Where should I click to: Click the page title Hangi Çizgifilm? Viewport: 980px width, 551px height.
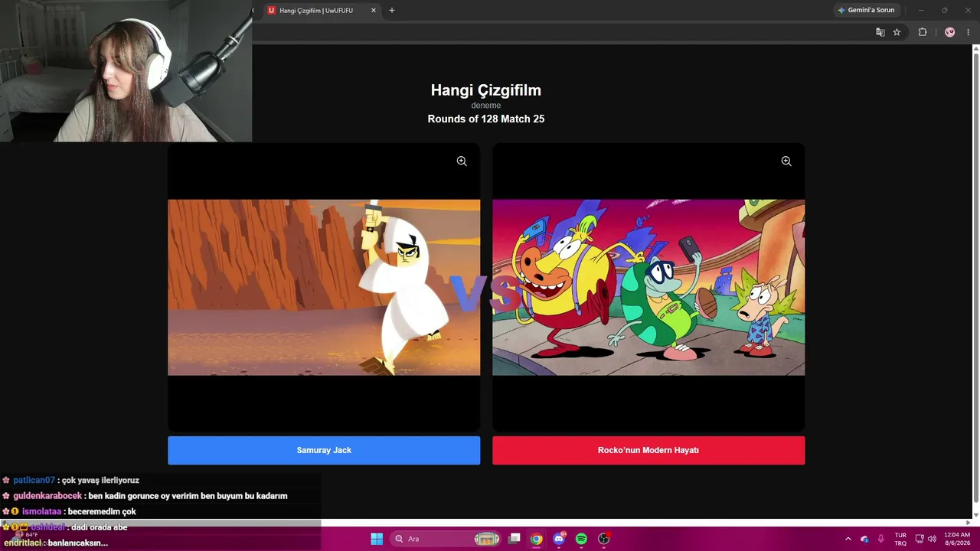(x=486, y=90)
